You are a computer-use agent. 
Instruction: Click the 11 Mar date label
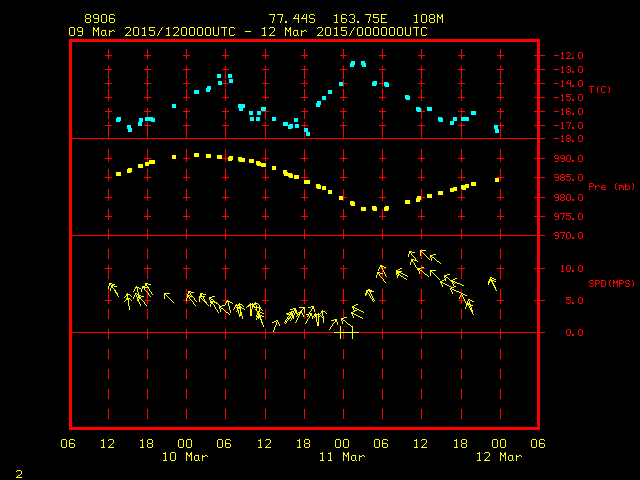[x=341, y=457]
